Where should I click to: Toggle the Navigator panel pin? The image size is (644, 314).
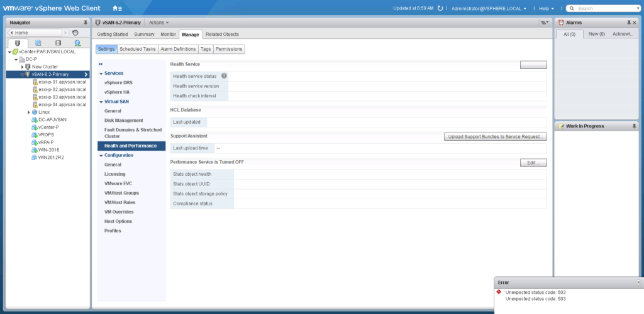tap(86, 22)
